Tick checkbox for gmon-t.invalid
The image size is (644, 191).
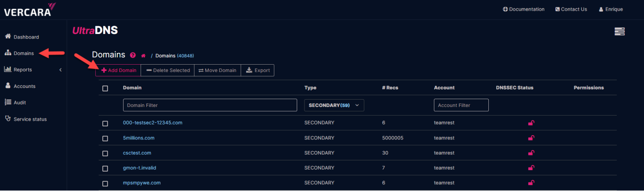click(105, 169)
